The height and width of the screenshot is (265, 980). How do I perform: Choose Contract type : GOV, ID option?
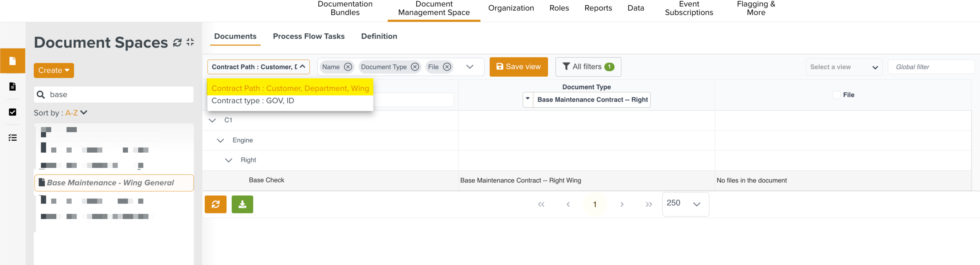tap(253, 101)
